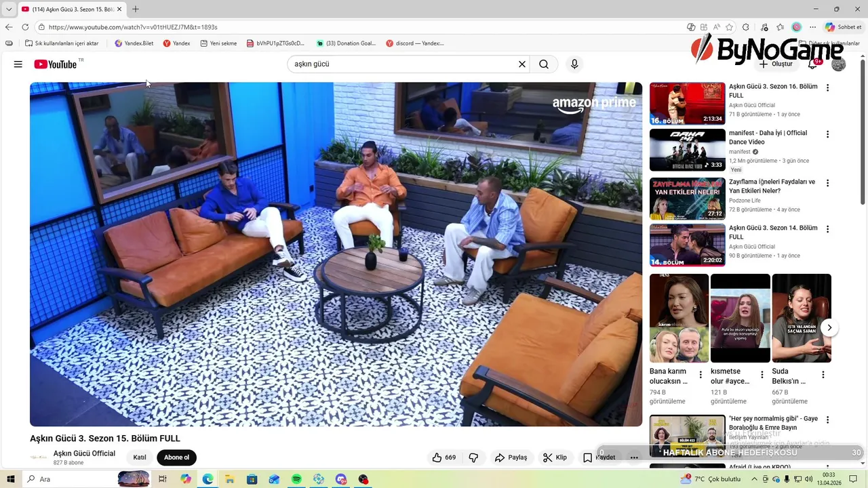This screenshot has height=488, width=868.
Task: Open Task View on the taskbar
Action: coord(163,479)
